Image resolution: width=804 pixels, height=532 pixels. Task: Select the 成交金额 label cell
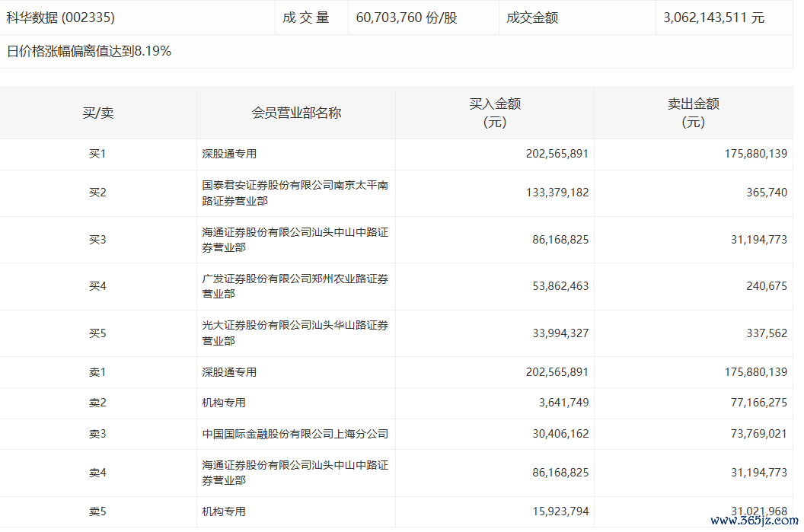(x=531, y=18)
